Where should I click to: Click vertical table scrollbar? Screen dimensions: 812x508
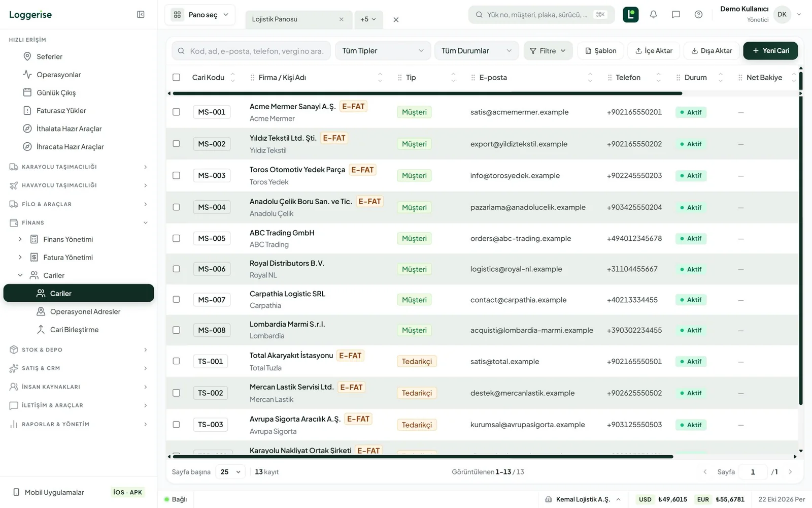click(x=801, y=239)
